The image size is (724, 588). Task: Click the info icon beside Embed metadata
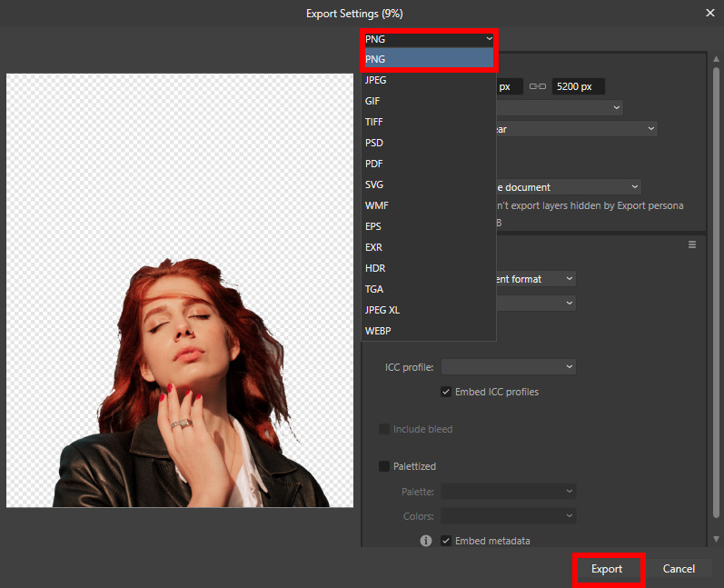point(425,541)
